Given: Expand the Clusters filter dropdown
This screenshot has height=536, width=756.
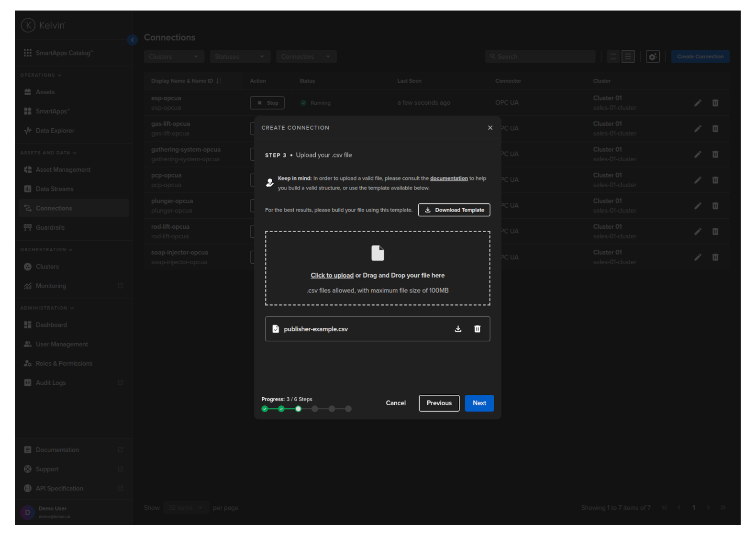Looking at the screenshot, I should click(x=174, y=57).
